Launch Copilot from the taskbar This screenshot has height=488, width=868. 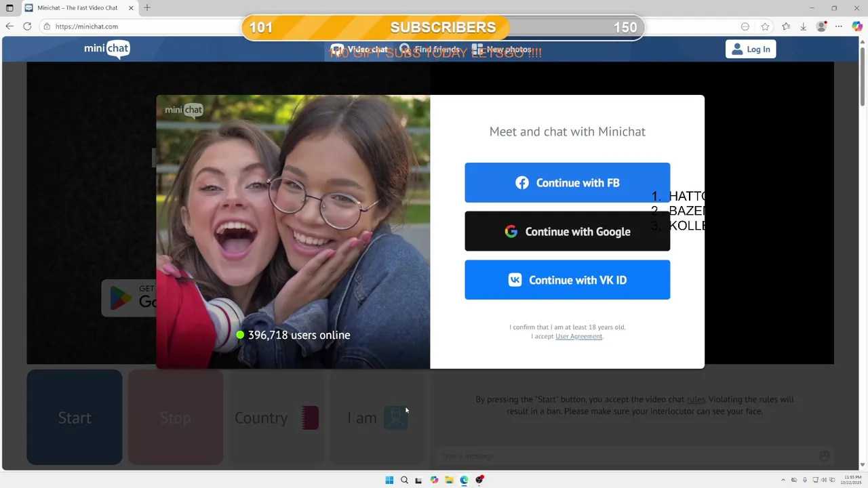[x=434, y=480]
